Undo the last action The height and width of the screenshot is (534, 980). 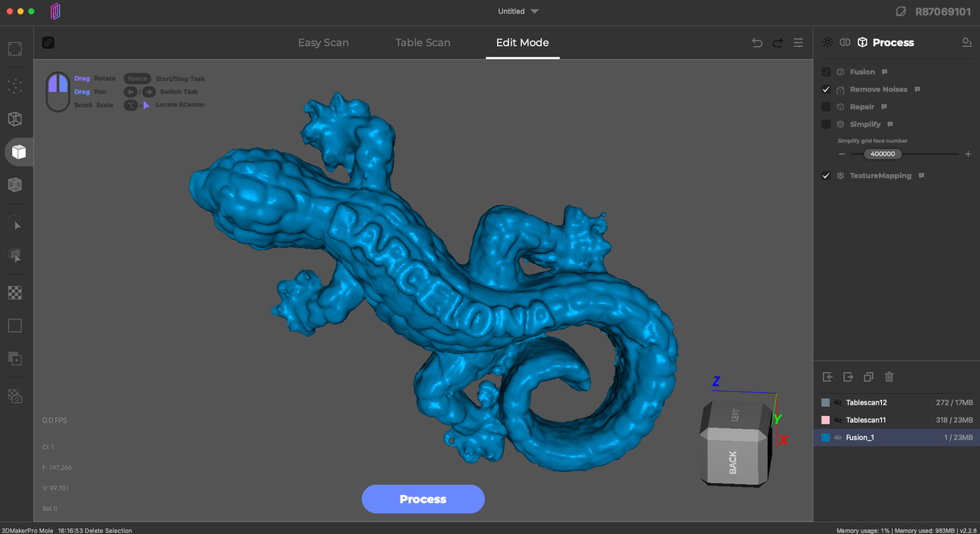coord(757,43)
